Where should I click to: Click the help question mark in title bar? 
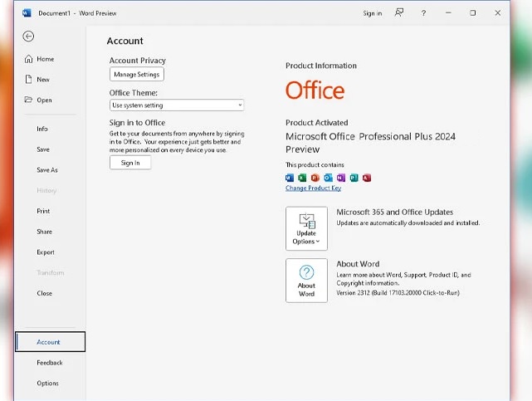tap(423, 13)
